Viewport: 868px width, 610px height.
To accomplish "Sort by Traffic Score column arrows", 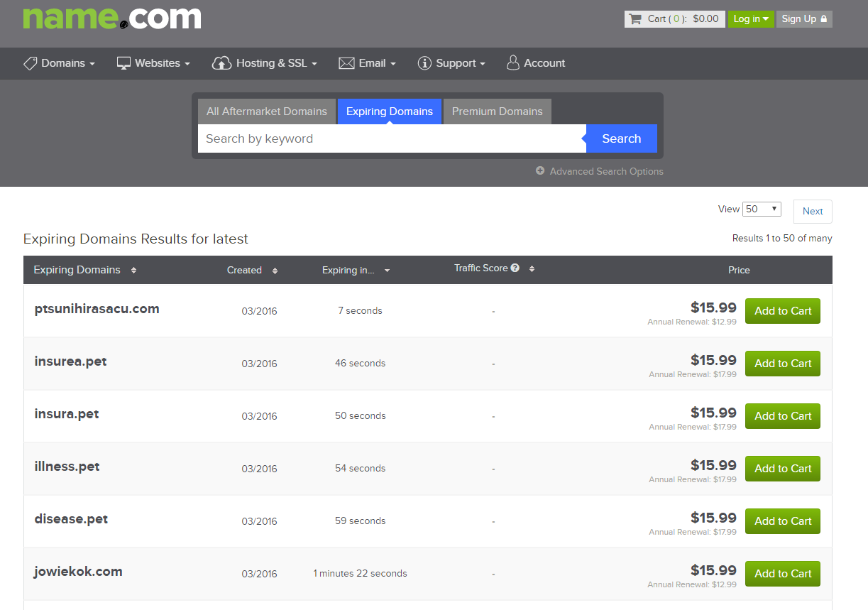I will pos(532,268).
